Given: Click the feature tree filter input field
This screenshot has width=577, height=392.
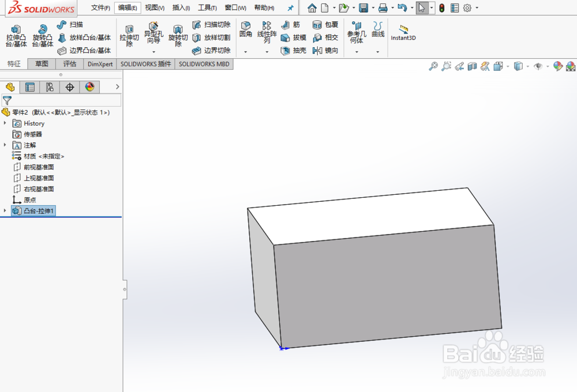Looking at the screenshot, I should [63, 100].
